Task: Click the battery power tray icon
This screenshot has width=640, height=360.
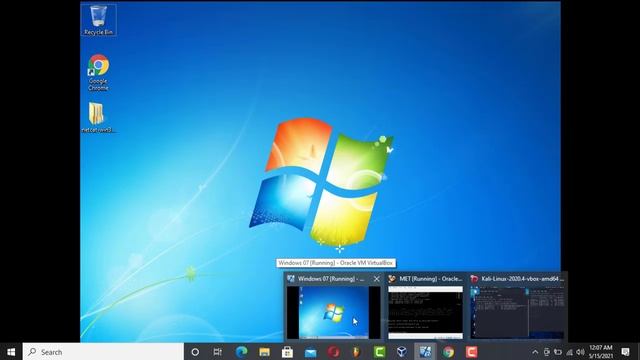Action: coord(558,352)
